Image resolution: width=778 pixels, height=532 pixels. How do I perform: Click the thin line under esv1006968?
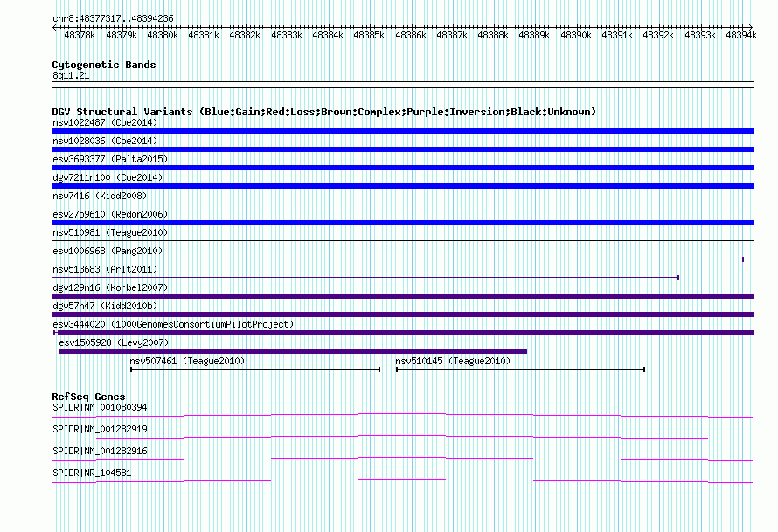398,259
